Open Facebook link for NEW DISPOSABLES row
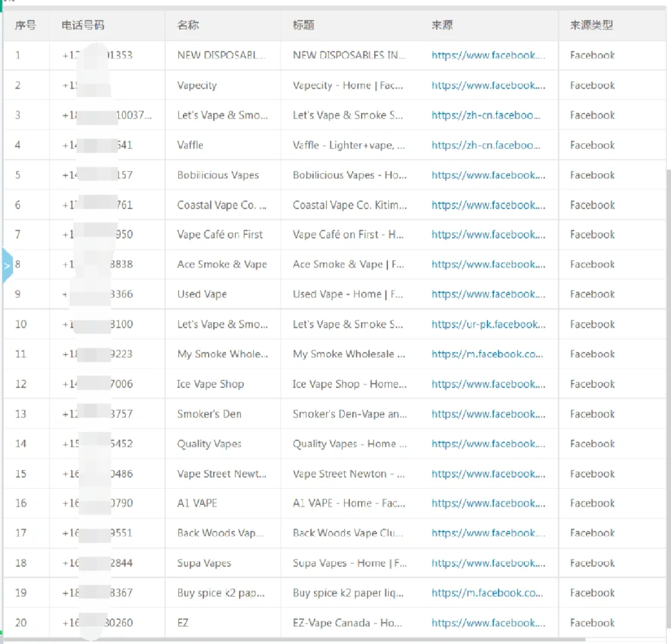Viewport: 671px width, 644px height. [488, 55]
